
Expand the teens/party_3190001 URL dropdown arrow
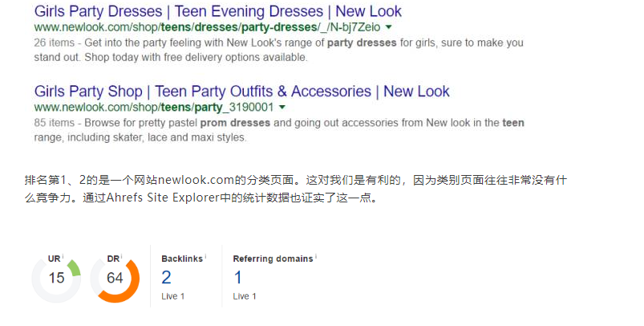[281, 108]
